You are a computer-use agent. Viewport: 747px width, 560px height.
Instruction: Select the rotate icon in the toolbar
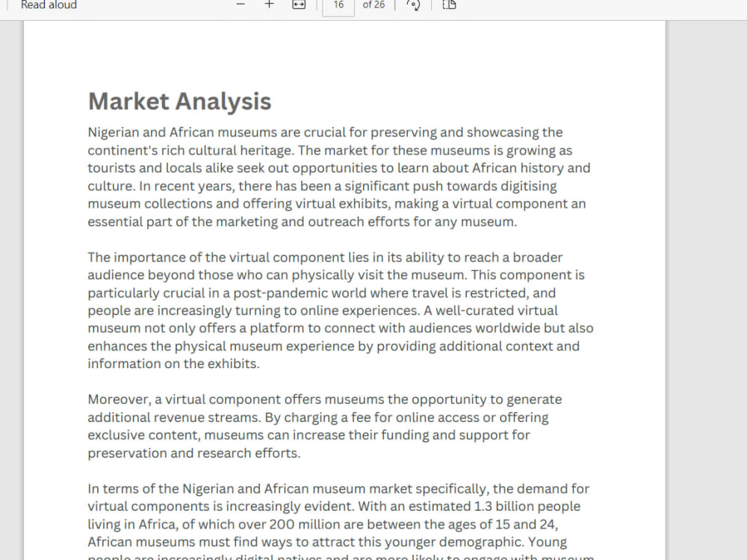point(413,4)
